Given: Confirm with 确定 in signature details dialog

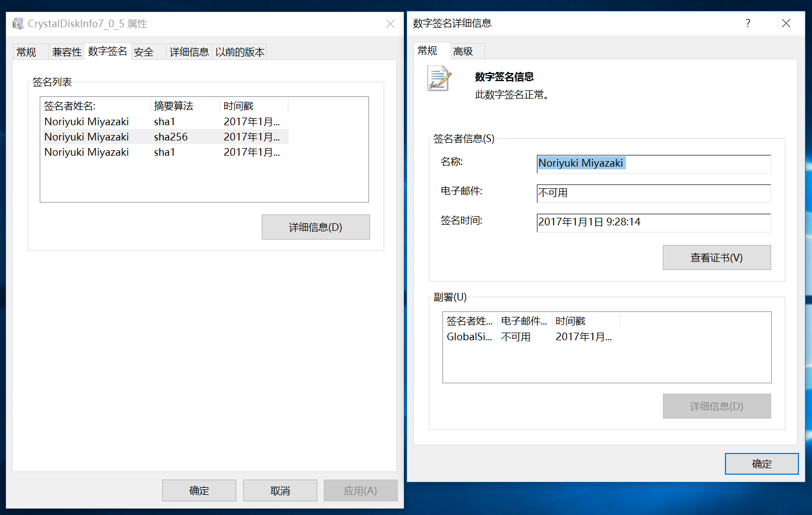Looking at the screenshot, I should click(762, 464).
